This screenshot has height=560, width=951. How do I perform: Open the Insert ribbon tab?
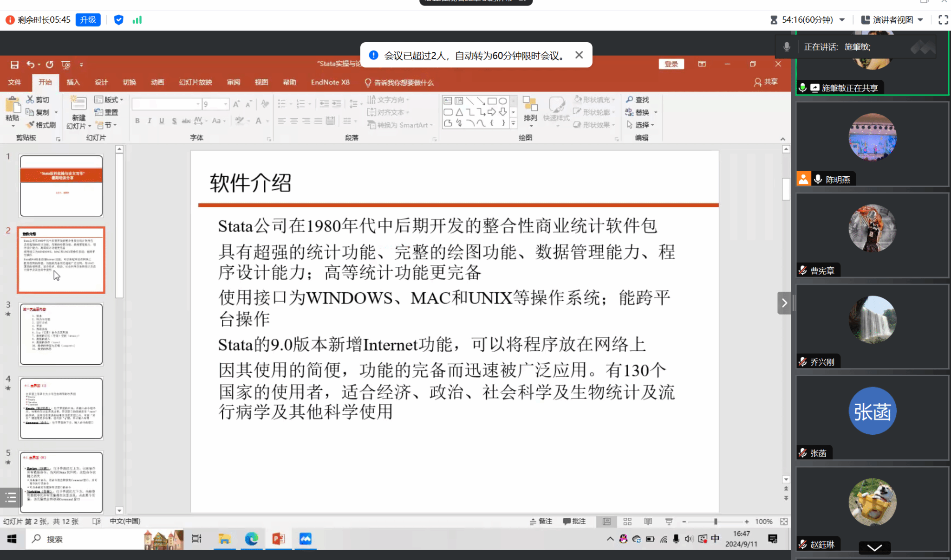click(73, 82)
